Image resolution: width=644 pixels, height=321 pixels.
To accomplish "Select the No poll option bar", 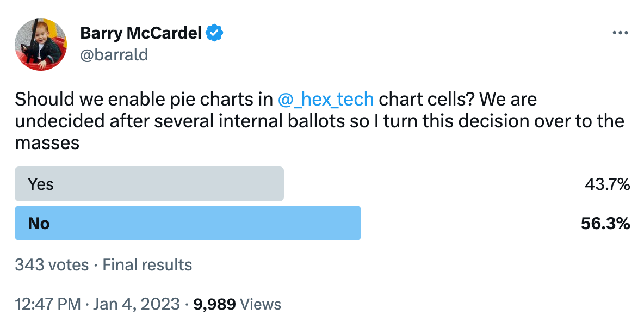I will [188, 223].
